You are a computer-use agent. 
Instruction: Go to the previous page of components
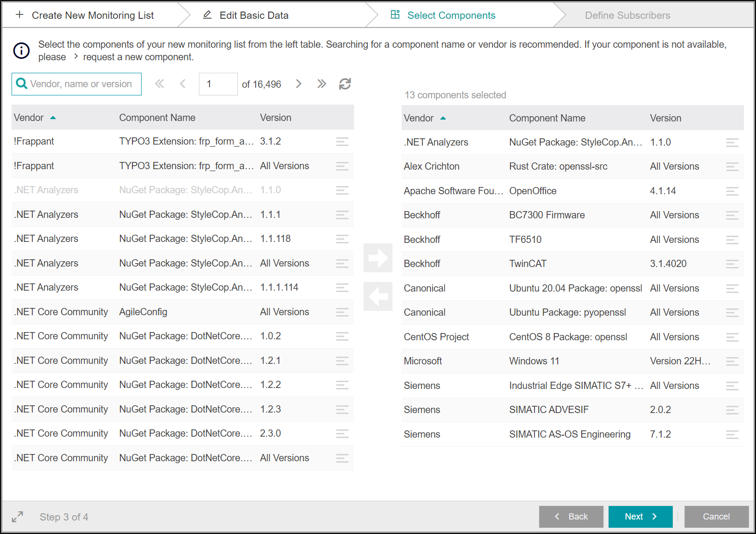pos(182,84)
